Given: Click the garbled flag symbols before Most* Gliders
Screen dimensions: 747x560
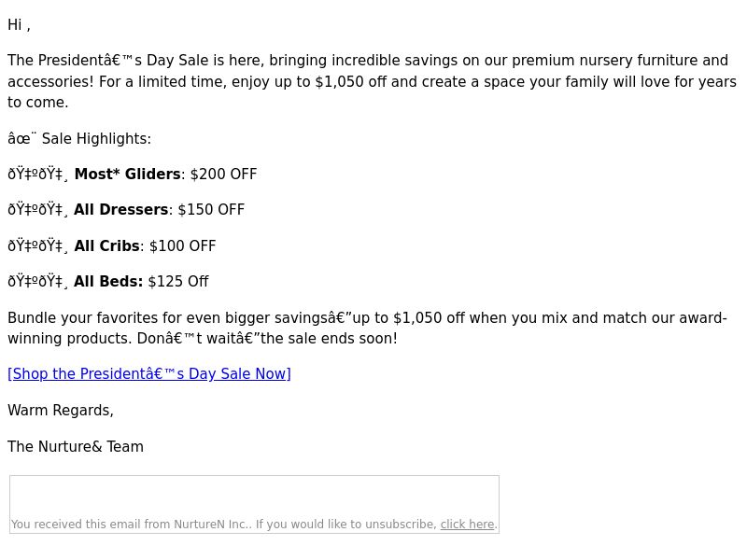Looking at the screenshot, I should point(38,175).
